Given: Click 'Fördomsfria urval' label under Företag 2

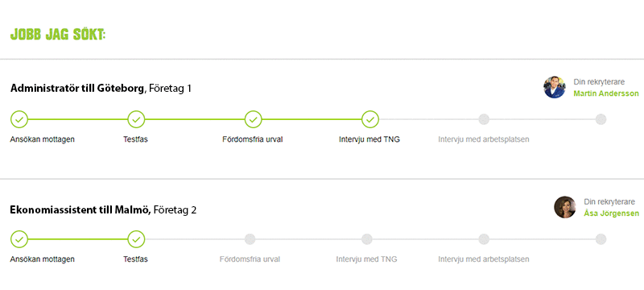Looking at the screenshot, I should point(250,259).
